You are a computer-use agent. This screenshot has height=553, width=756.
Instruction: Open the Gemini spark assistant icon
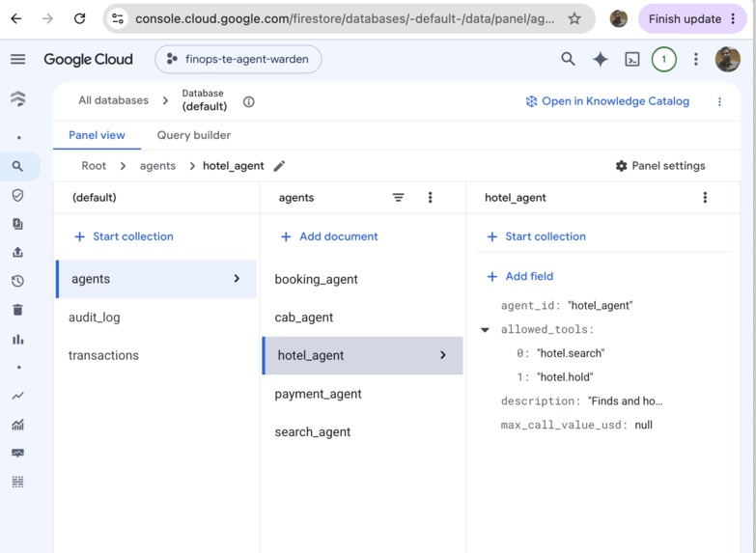pyautogui.click(x=601, y=59)
